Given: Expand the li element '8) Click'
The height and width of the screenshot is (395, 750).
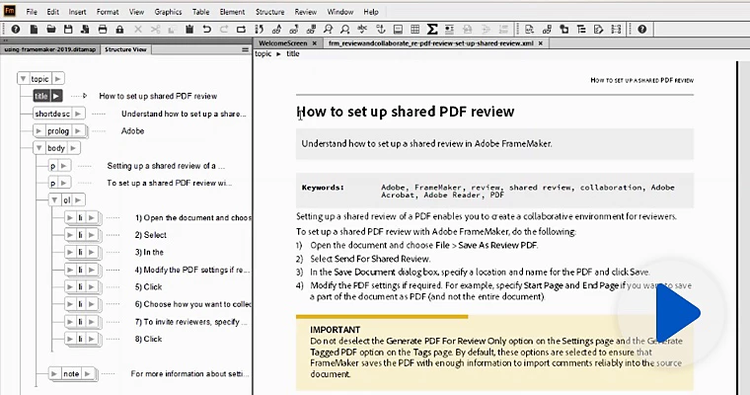Looking at the screenshot, I should point(70,339).
